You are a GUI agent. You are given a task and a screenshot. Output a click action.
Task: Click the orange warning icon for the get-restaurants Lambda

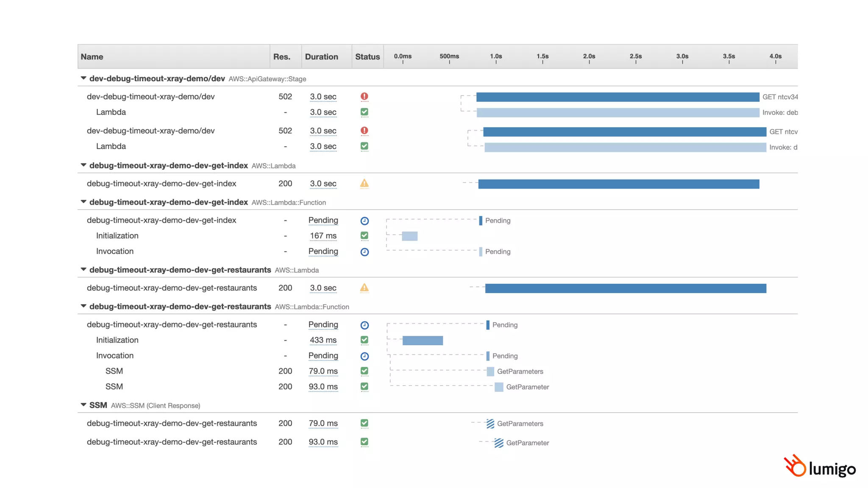[364, 288]
